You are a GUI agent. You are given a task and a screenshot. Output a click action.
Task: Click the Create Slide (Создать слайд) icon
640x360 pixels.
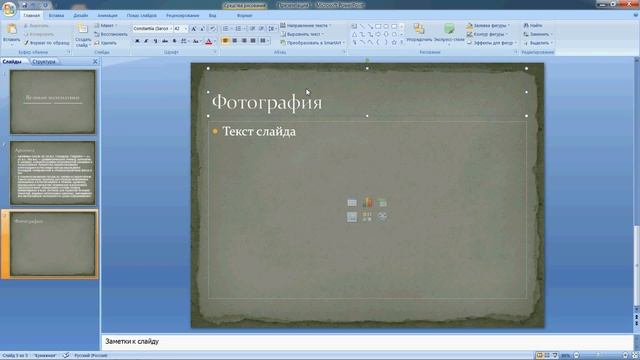pos(82,29)
